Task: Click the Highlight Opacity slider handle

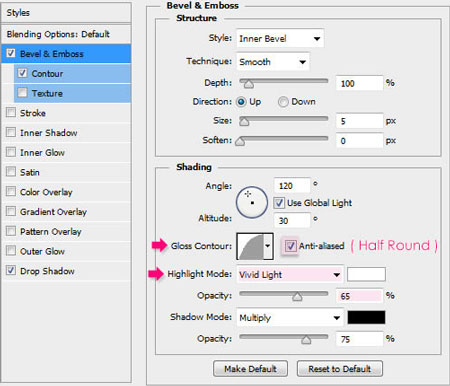Action: click(x=297, y=296)
